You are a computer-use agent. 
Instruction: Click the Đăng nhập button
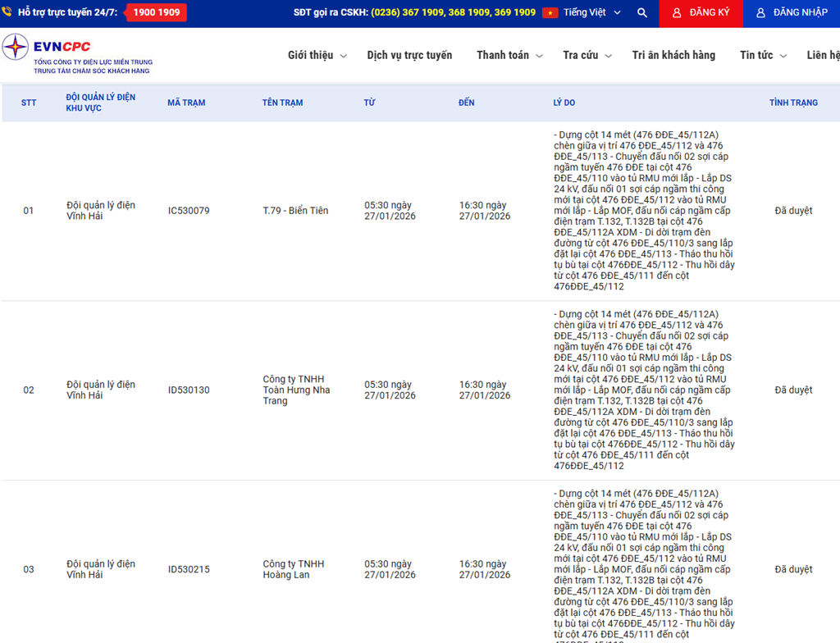point(792,13)
